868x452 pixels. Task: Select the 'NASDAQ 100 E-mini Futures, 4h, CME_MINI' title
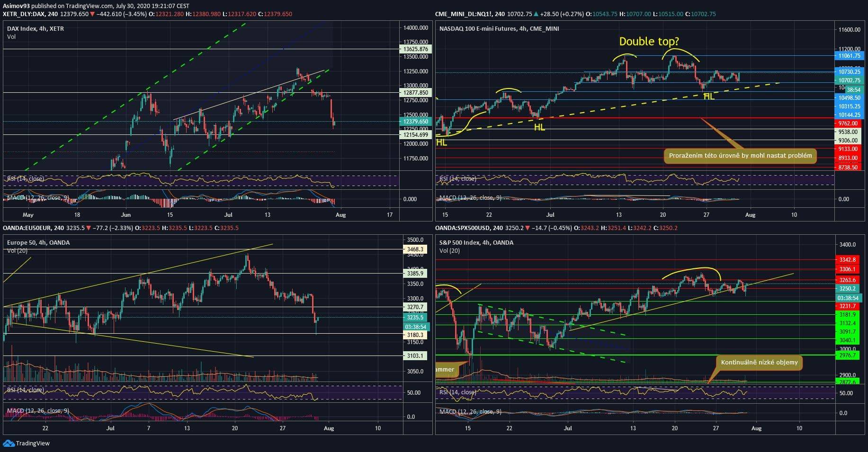[499, 28]
